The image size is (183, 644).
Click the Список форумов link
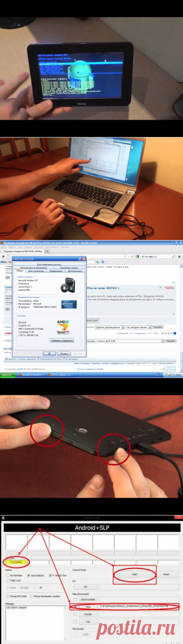[27, 359]
